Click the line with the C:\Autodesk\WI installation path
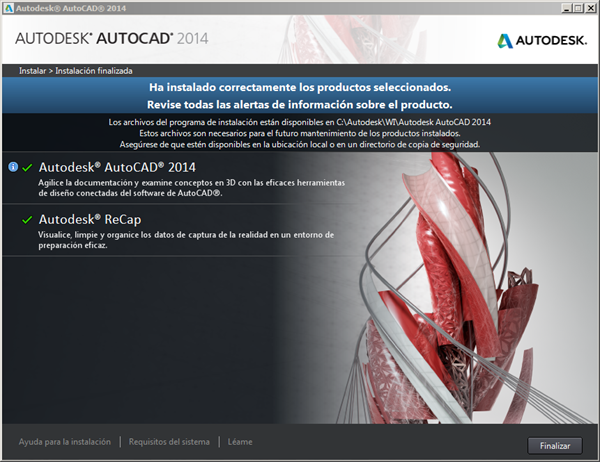 pos(300,122)
